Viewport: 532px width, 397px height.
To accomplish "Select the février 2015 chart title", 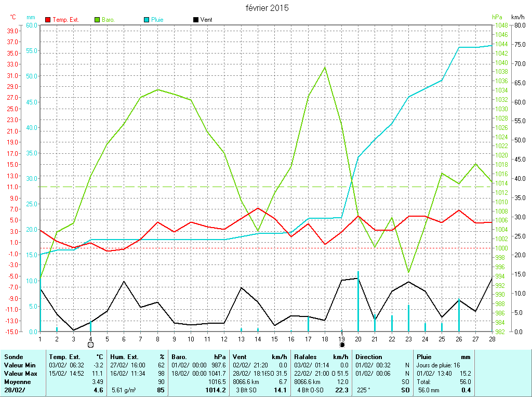I will [x=267, y=8].
